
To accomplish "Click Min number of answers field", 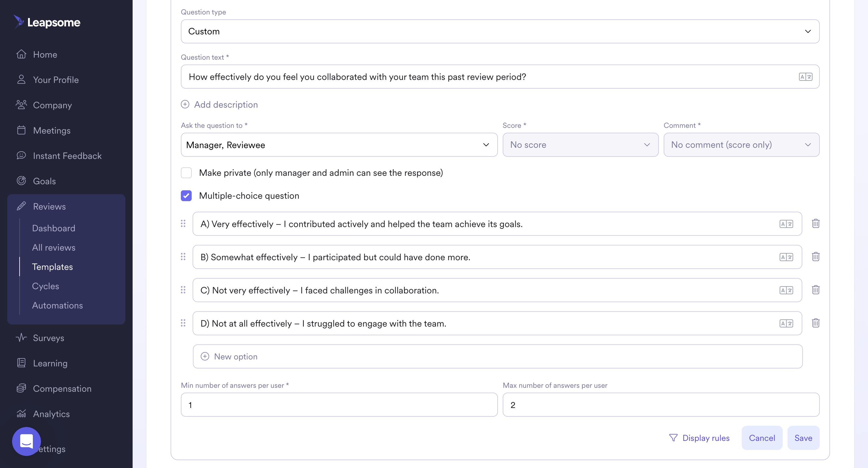I will (x=339, y=404).
